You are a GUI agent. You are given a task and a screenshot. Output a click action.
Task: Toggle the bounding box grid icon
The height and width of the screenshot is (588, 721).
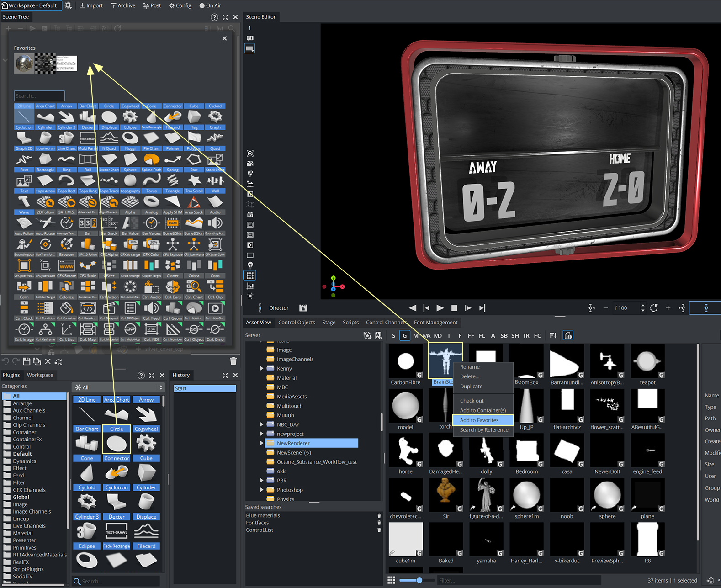click(x=250, y=275)
